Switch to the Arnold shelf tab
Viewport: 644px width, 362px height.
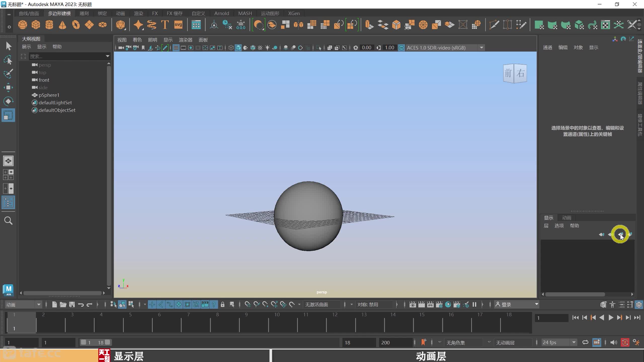(x=222, y=13)
